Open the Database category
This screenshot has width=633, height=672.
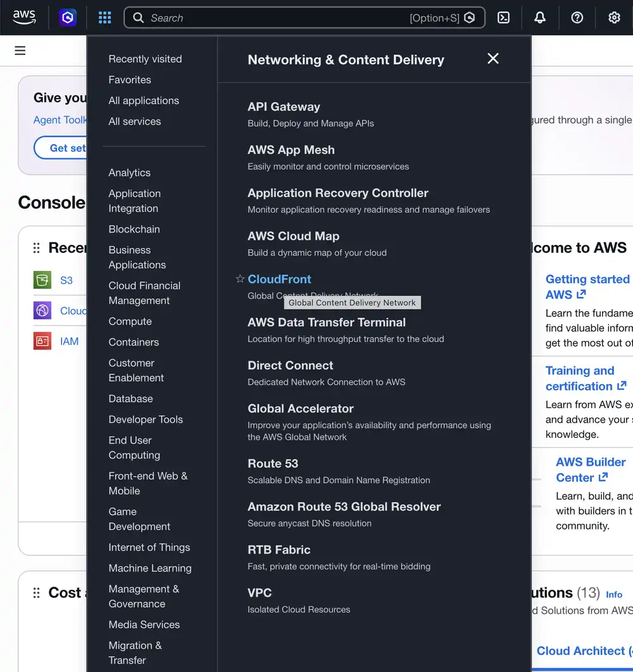(x=131, y=399)
